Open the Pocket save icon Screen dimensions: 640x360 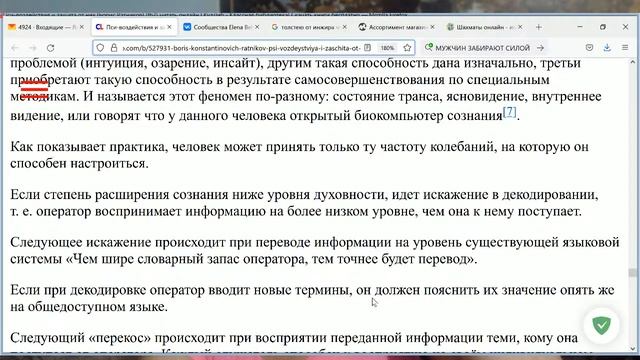point(589,48)
